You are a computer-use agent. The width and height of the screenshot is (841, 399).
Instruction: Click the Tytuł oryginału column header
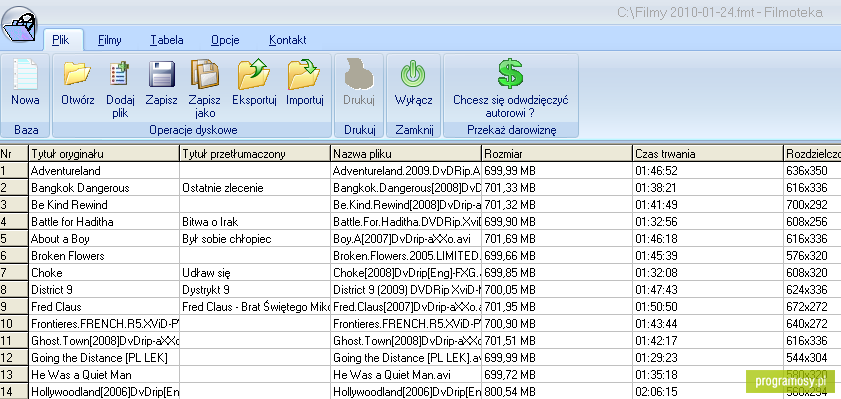[104, 154]
